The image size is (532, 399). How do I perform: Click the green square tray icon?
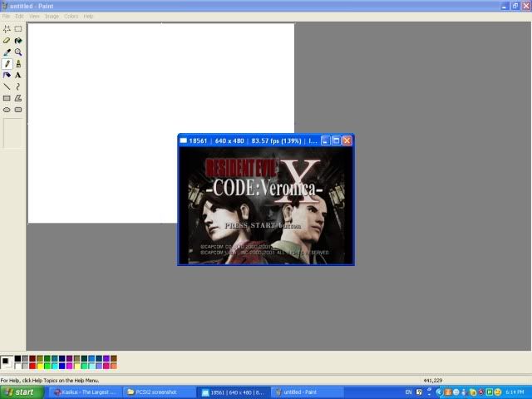pos(490,392)
